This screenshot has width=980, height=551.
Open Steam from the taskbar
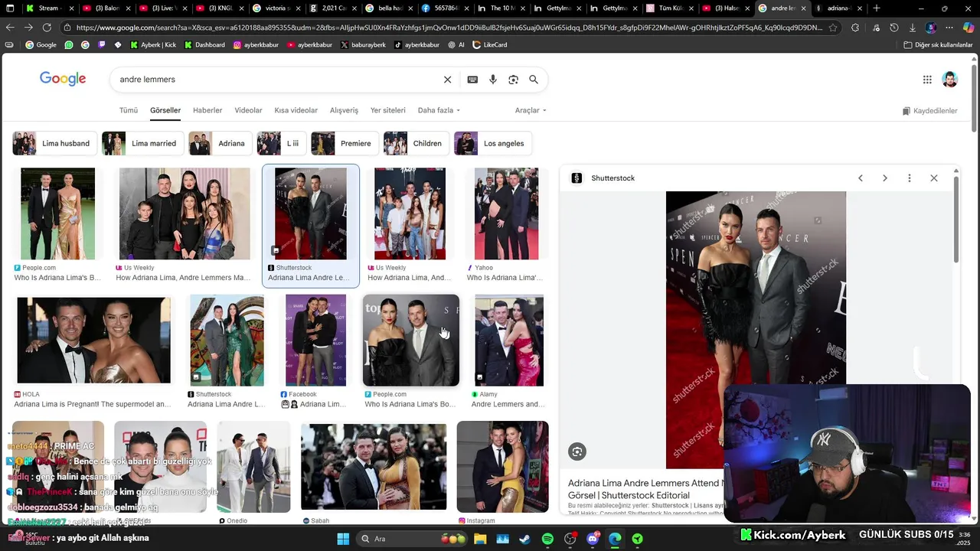point(524,539)
